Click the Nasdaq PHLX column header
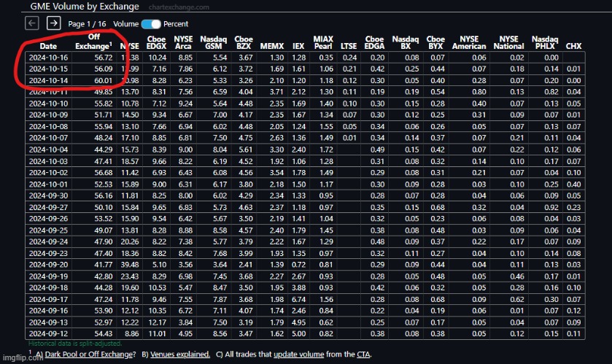The width and height of the screenshot is (612, 364). click(x=544, y=42)
